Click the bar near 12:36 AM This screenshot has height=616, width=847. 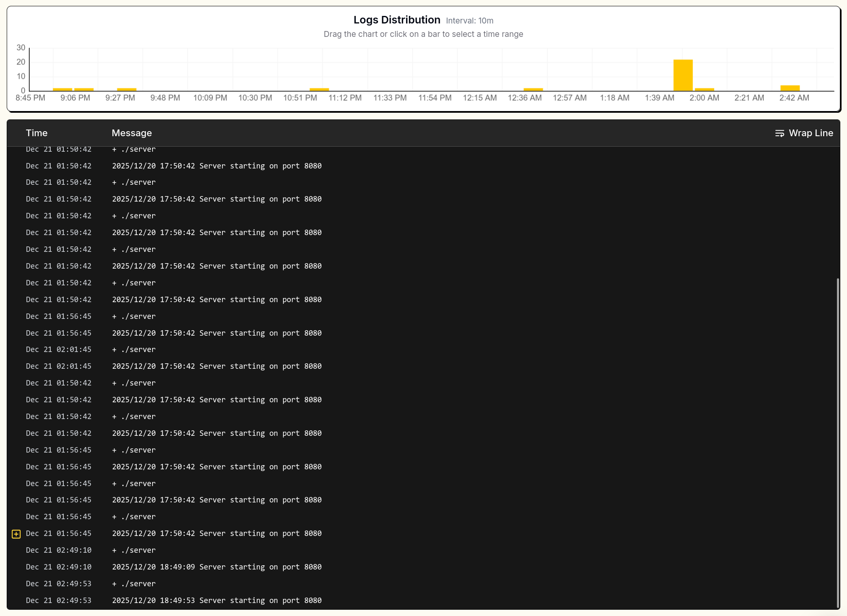(533, 89)
